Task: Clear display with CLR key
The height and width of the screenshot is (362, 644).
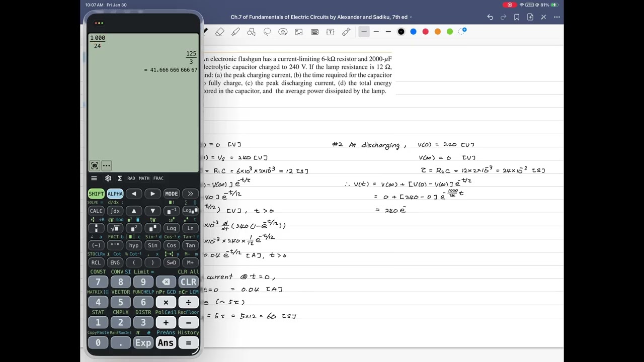Action: [188, 282]
